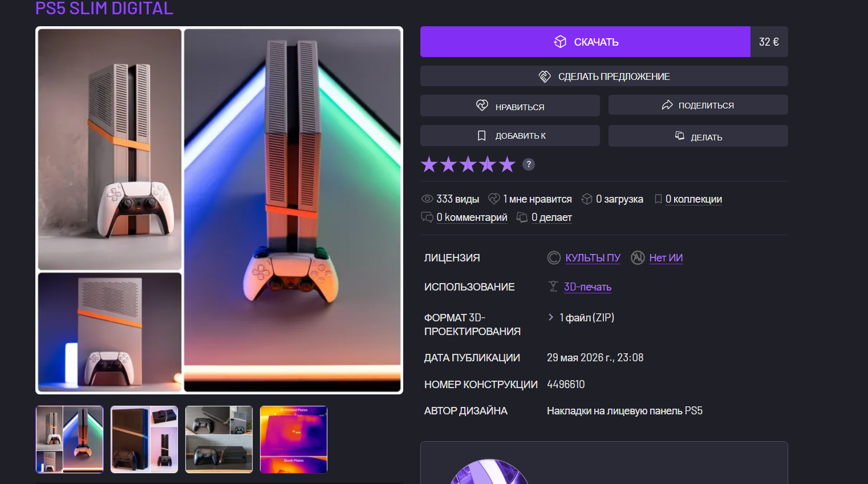Click the eye icon beside 333 виды
This screenshot has width=868, height=484.
427,199
